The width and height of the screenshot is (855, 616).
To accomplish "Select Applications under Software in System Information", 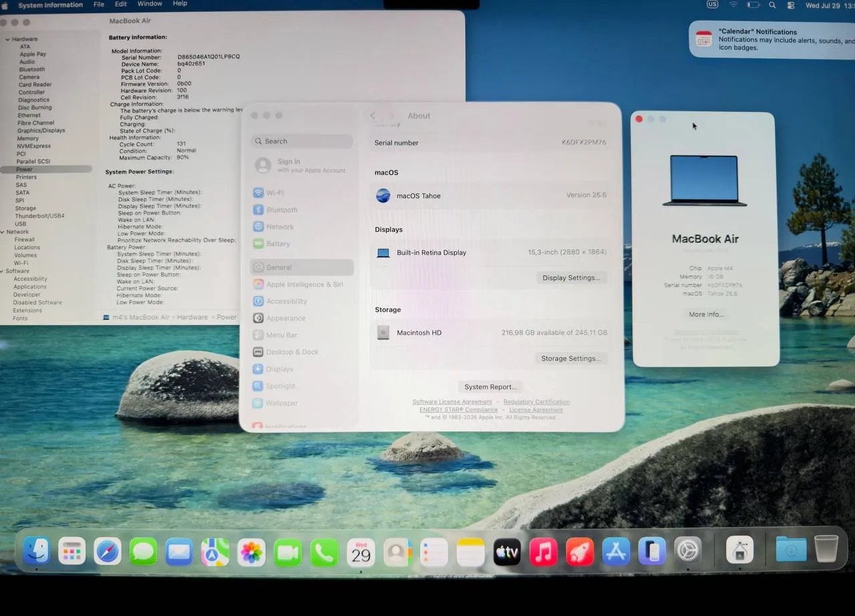I will [30, 287].
